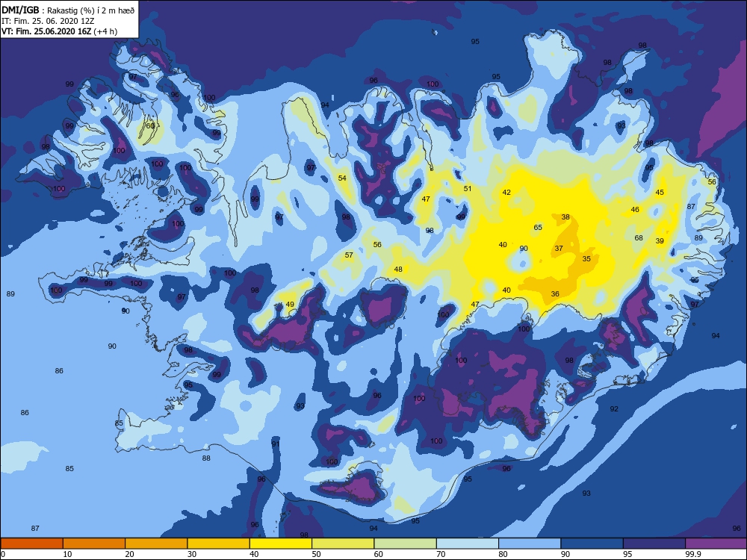
Task: Select the indigo 95–99.9 legend swatch
Action: 654,544
